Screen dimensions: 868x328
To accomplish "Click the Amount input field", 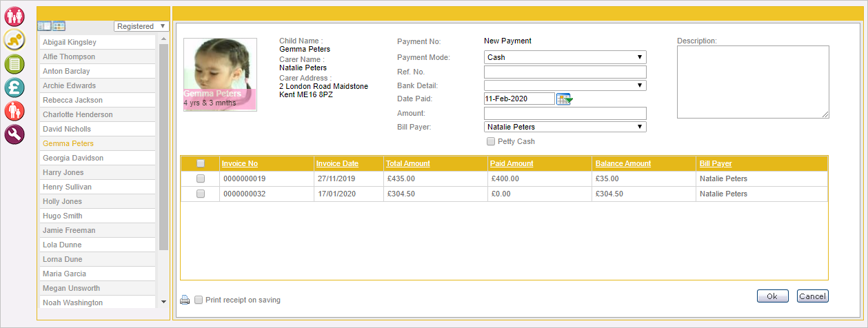I will pyautogui.click(x=565, y=113).
